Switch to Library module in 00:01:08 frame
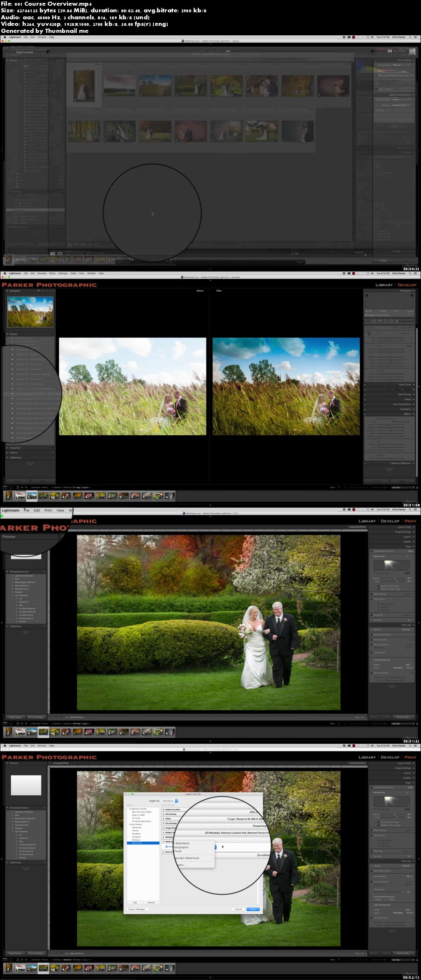Viewport: 421px width, 980px height. coord(384,285)
